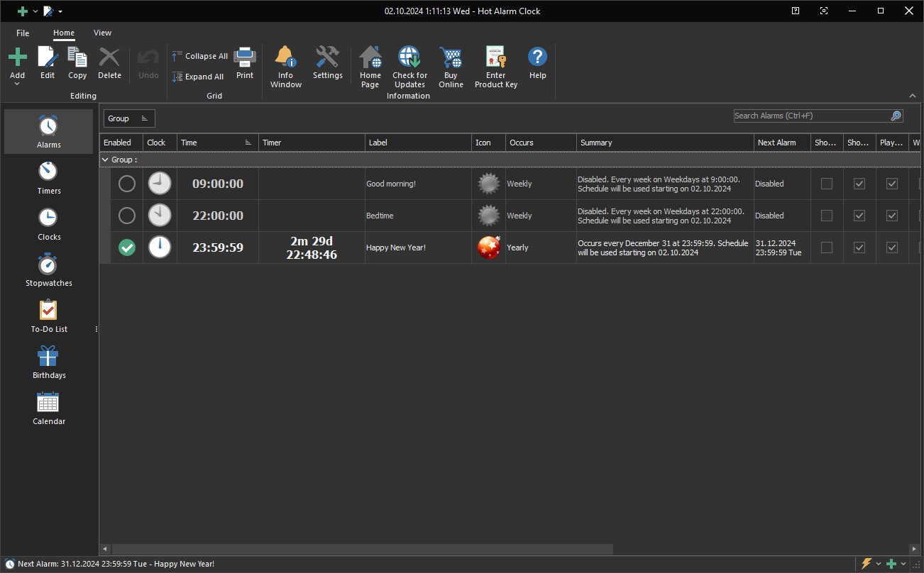
Task: Disable the Happy New Year! alarm
Action: [x=126, y=247]
